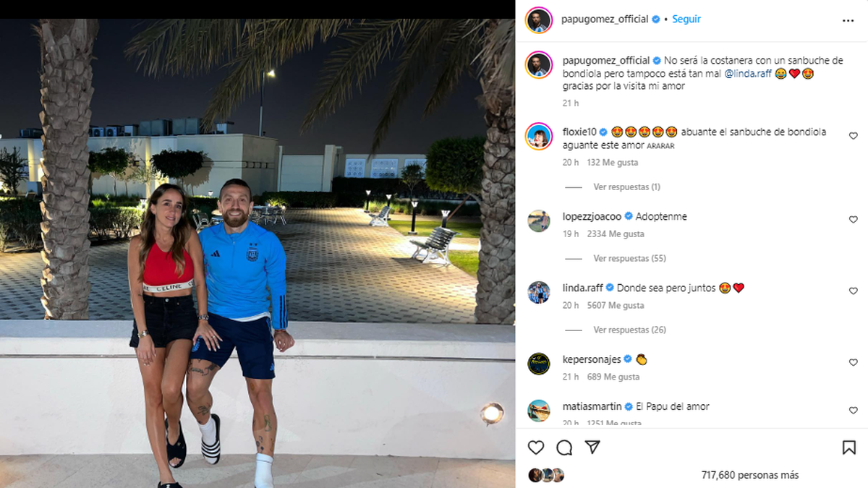Image resolution: width=868 pixels, height=488 pixels.
Task: Expand Ver respuestas (1) under floxie10
Action: tap(626, 187)
